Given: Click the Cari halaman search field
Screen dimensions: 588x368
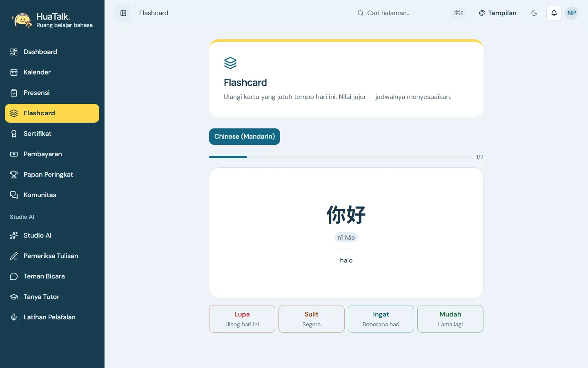Looking at the screenshot, I should point(412,13).
